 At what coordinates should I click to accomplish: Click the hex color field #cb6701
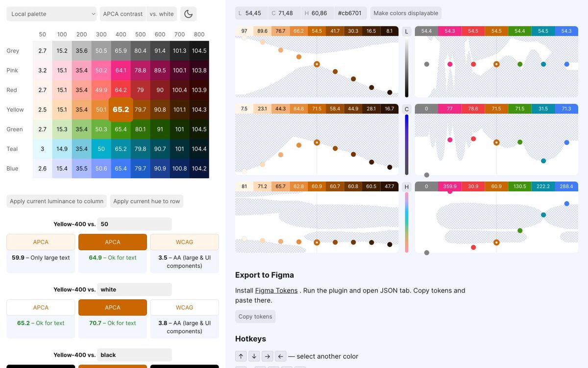coord(350,13)
